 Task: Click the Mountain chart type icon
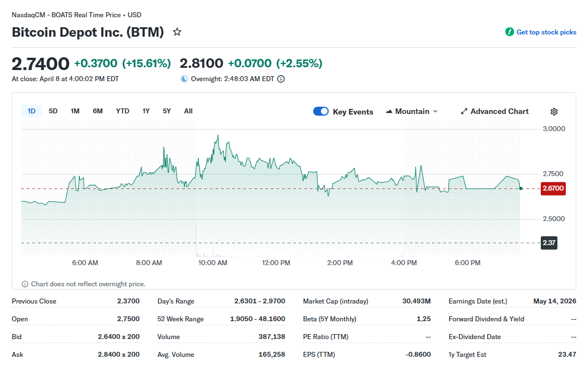point(389,112)
